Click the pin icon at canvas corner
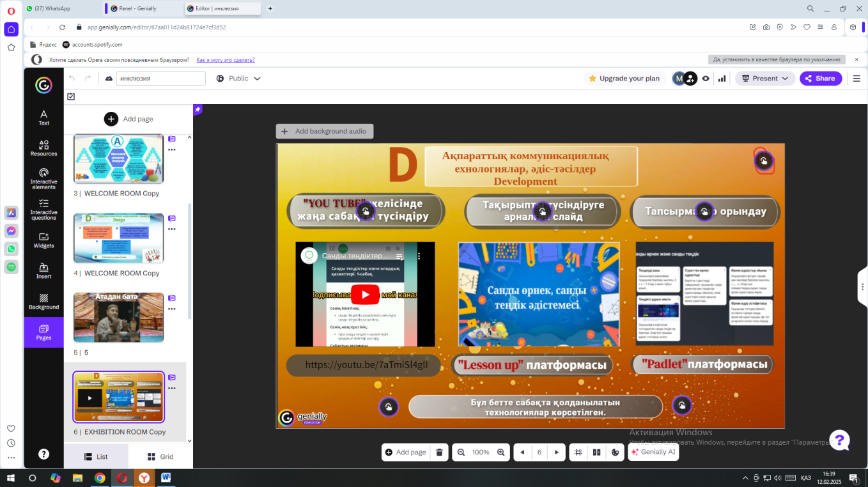The width and height of the screenshot is (868, 487). coord(198,109)
